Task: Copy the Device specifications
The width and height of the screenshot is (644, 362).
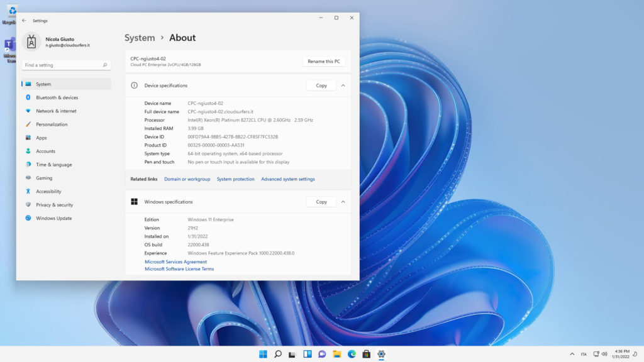Action: 321,85
